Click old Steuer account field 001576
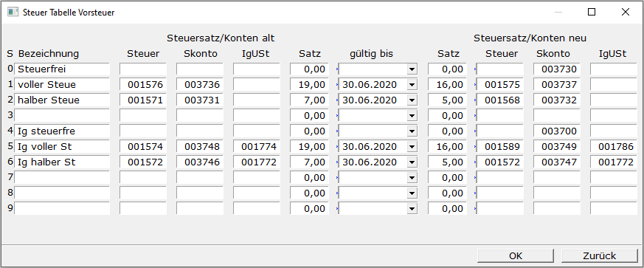The image size is (644, 268). (x=143, y=85)
